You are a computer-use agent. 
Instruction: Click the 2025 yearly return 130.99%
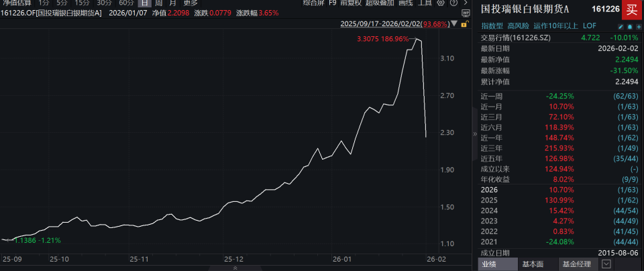click(x=560, y=201)
